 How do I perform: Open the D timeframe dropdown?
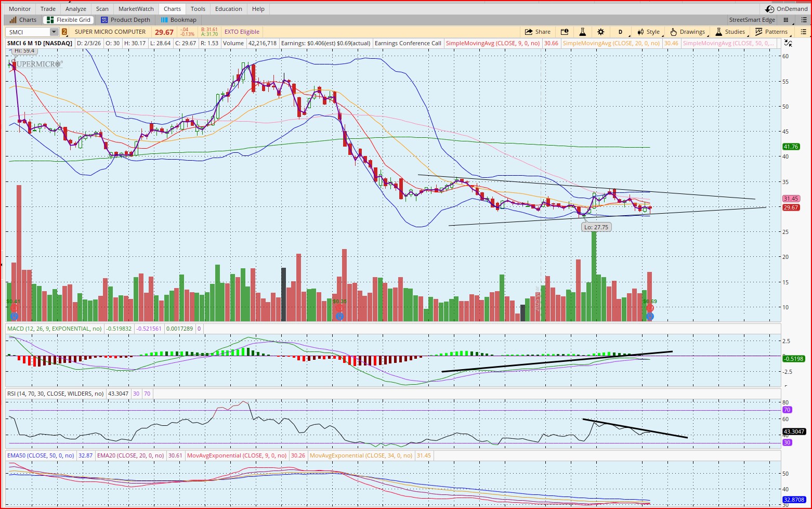620,32
